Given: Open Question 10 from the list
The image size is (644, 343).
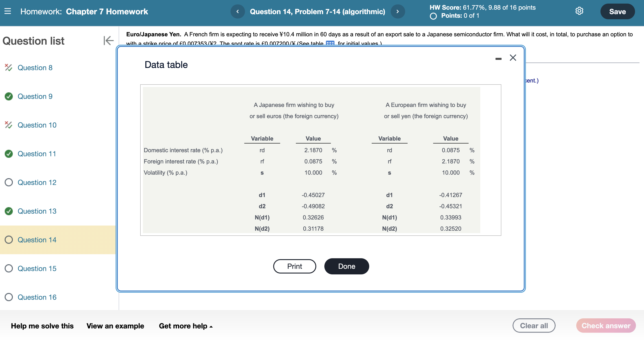Looking at the screenshot, I should point(37,125).
